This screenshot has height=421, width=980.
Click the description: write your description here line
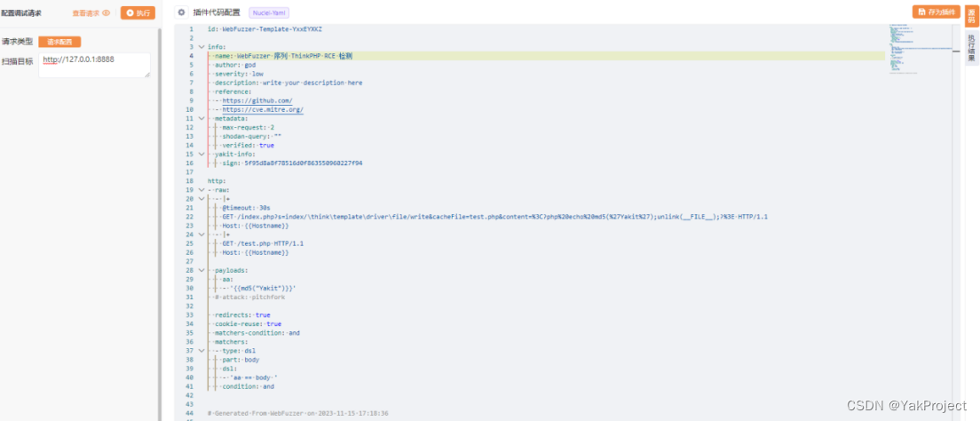click(288, 83)
